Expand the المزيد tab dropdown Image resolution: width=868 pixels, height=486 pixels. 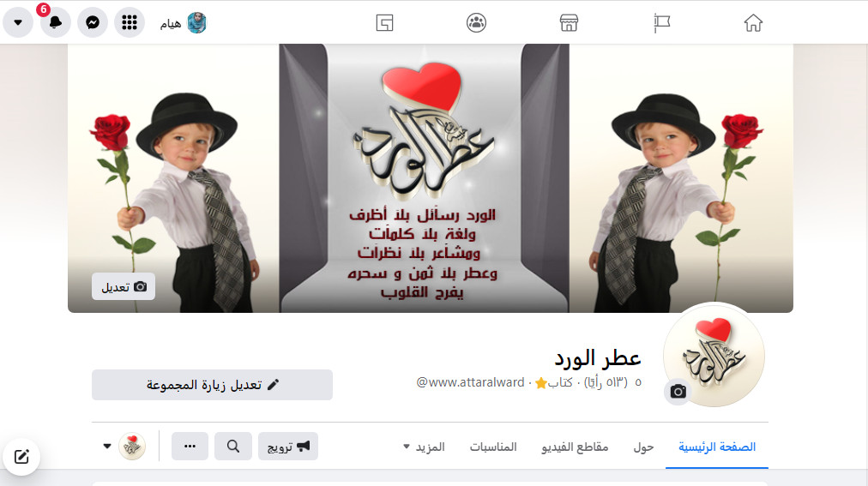[x=424, y=447]
